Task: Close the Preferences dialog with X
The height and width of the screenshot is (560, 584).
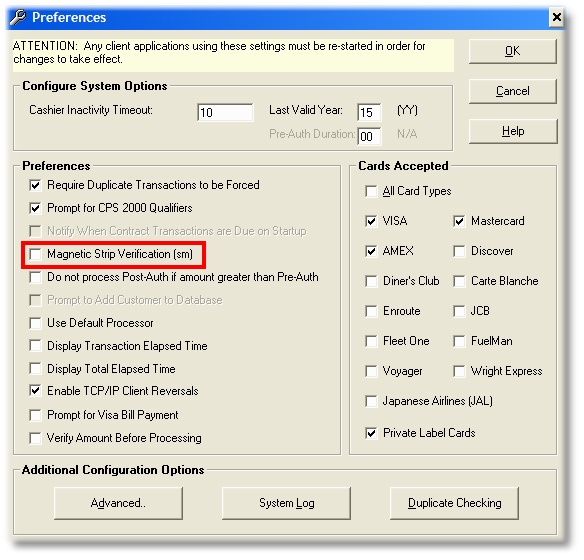Action: pos(557,18)
